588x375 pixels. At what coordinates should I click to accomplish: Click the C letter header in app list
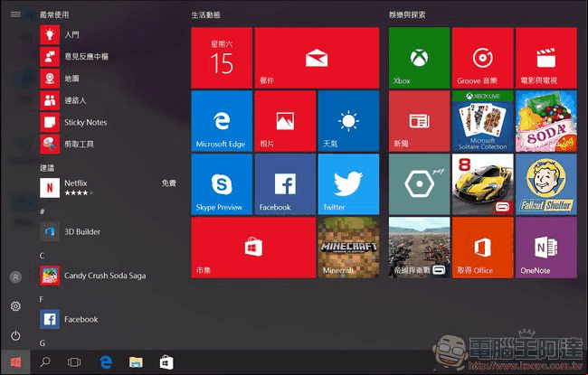(42, 256)
